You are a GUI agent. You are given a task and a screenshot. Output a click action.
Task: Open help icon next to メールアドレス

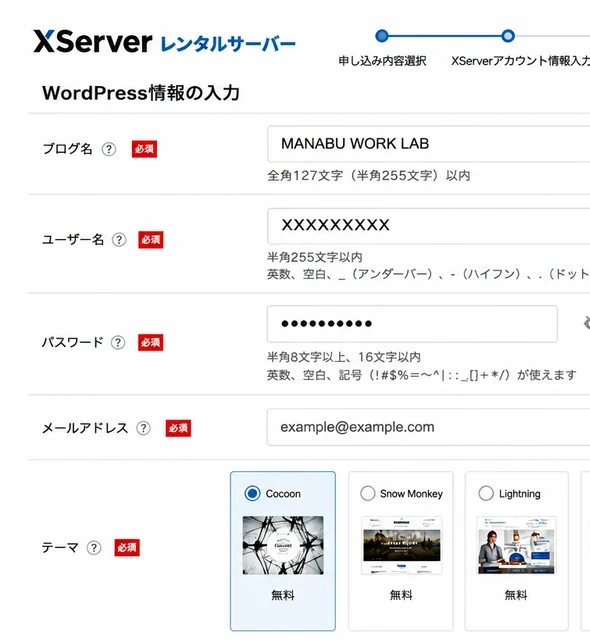coord(143,428)
